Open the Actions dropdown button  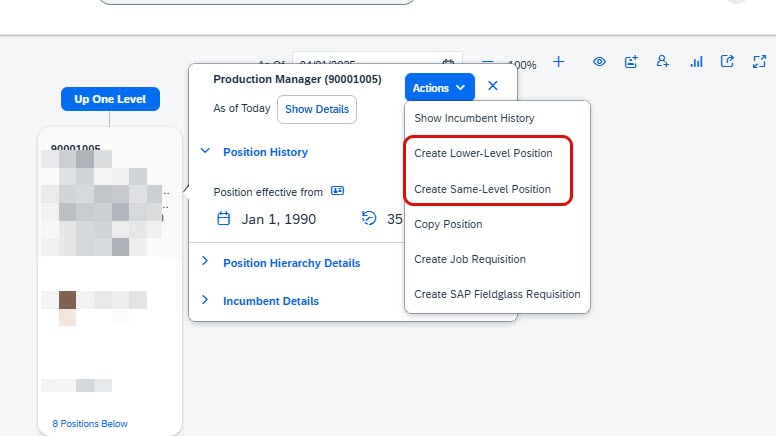point(439,88)
